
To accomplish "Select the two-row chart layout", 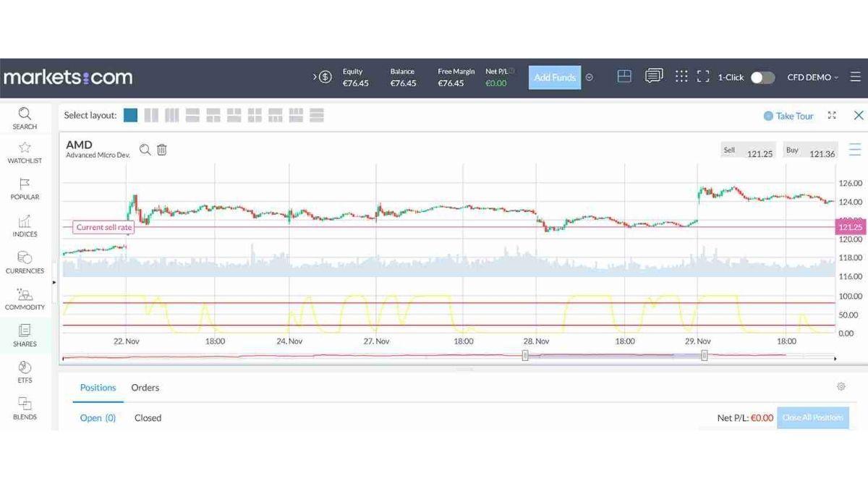I will point(192,115).
